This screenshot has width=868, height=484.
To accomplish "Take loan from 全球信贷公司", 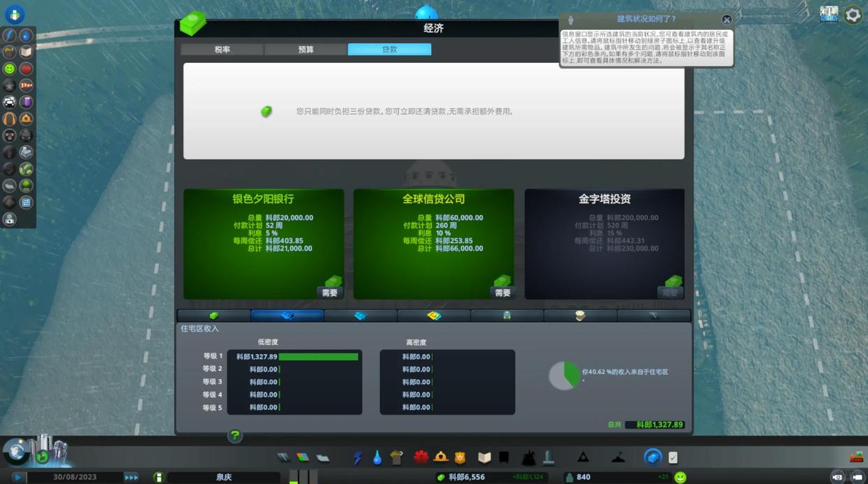I will tap(502, 293).
